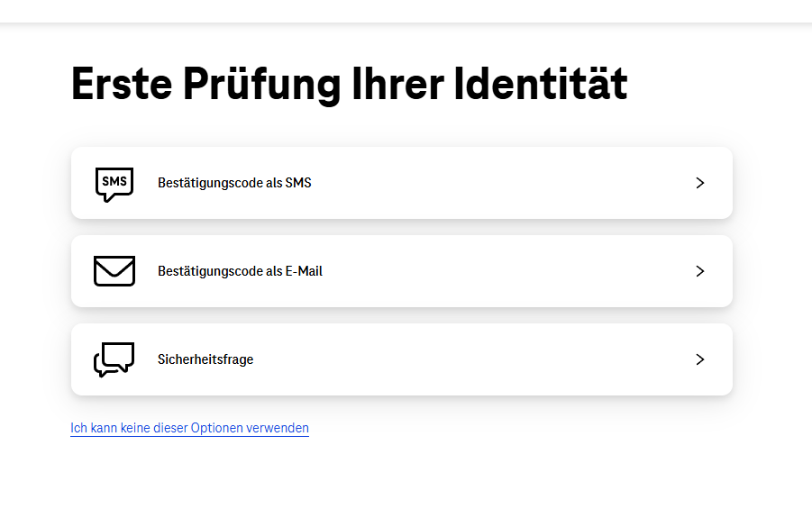Open the chevron on the E-Mail row
The width and height of the screenshot is (812, 518).
coord(700,271)
